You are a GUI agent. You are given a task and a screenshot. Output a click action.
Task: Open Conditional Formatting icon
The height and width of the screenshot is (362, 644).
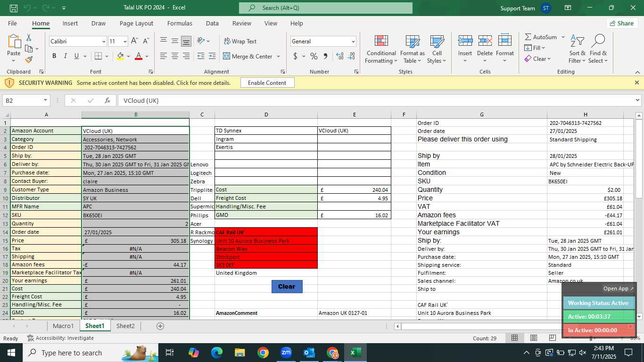pos(381,41)
